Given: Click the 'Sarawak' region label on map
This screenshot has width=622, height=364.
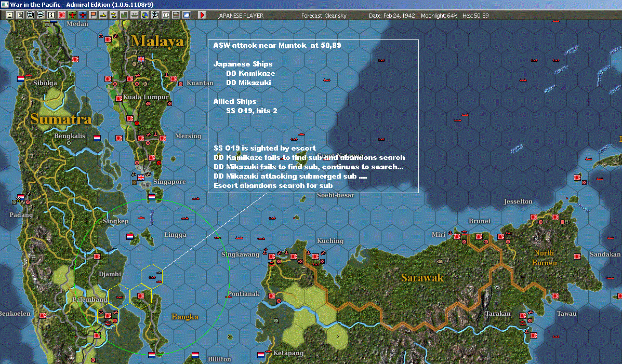Looking at the screenshot, I should click(422, 278).
